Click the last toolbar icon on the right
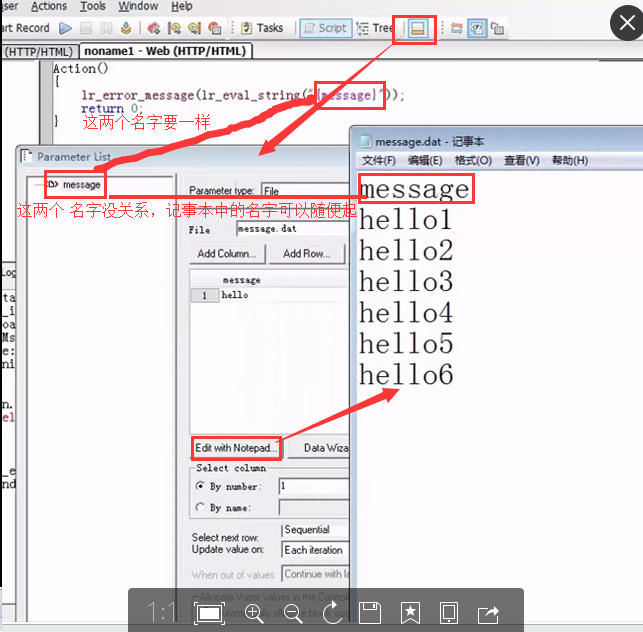The width and height of the screenshot is (643, 632). (x=497, y=28)
